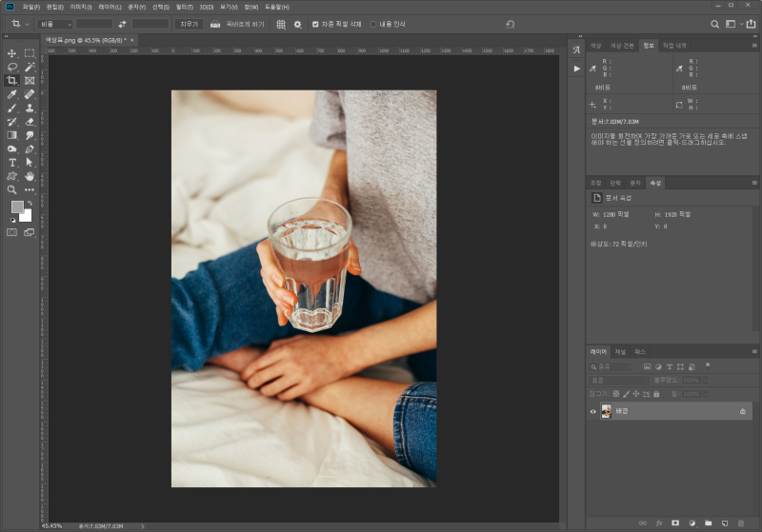
Task: Hide the 배경 layer with eye icon
Action: click(x=592, y=412)
